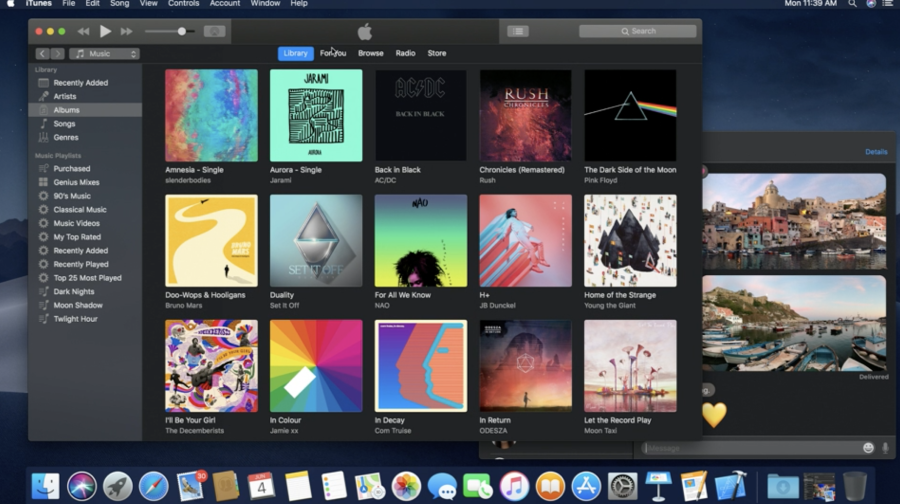The height and width of the screenshot is (504, 900).
Task: Click the AirPlay button beside the volume slider
Action: (x=214, y=31)
